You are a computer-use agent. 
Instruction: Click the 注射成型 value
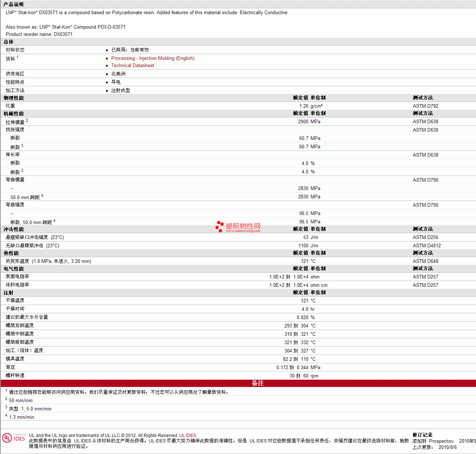click(120, 91)
